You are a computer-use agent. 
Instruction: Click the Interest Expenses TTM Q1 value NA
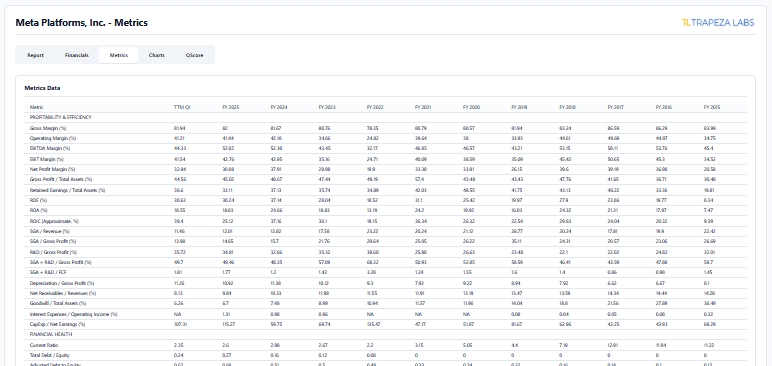pyautogui.click(x=177, y=314)
